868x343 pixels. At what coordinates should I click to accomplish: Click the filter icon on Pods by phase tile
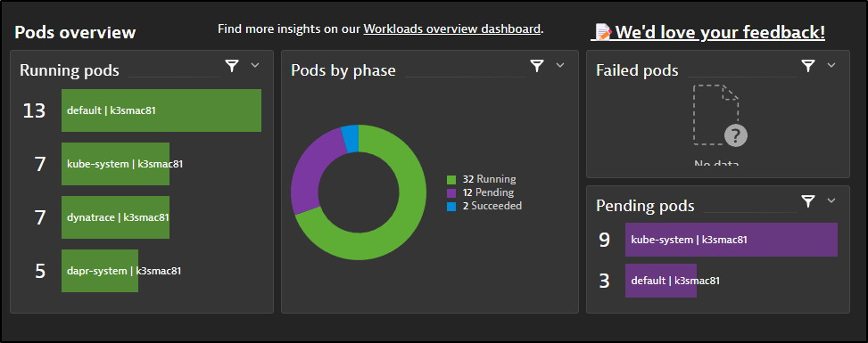pos(537,67)
